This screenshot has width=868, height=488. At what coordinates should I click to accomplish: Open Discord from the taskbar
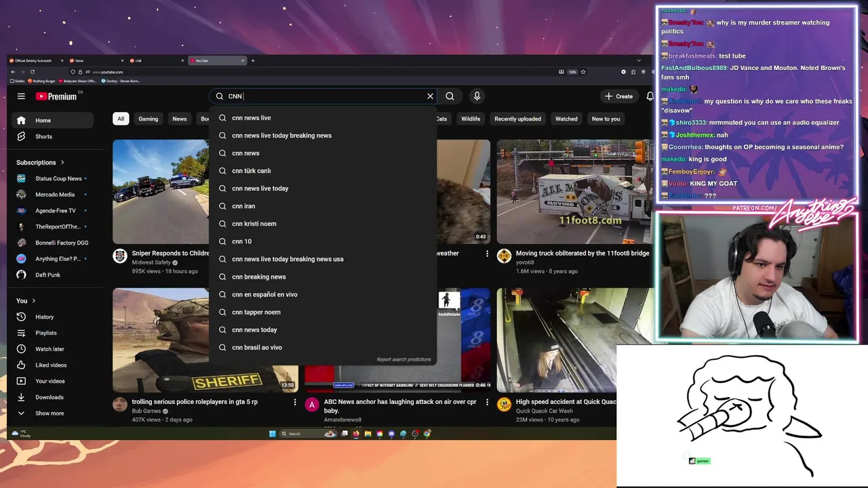tap(391, 434)
